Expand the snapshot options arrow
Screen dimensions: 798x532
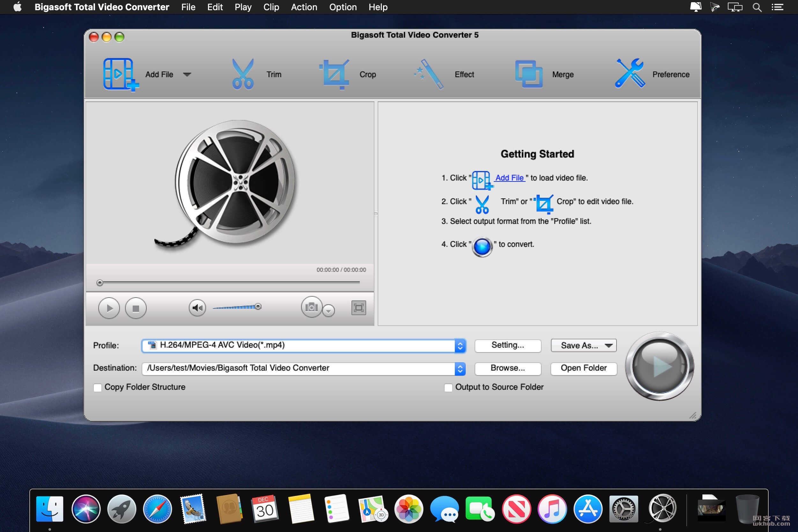329,310
